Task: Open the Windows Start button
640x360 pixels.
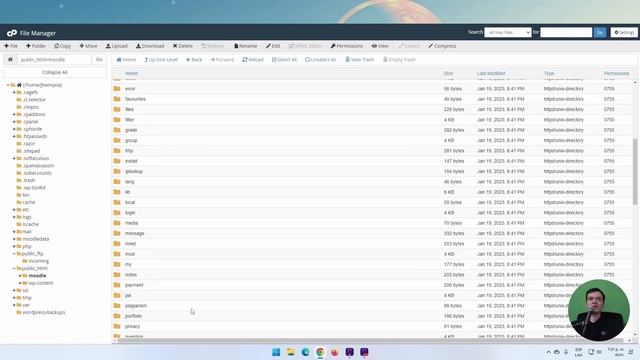Action: pos(276,352)
